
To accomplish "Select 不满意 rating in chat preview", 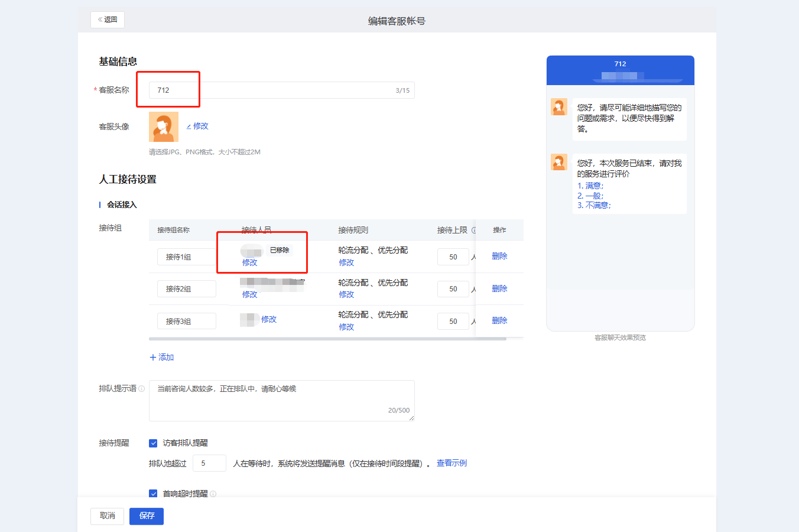I will (594, 206).
